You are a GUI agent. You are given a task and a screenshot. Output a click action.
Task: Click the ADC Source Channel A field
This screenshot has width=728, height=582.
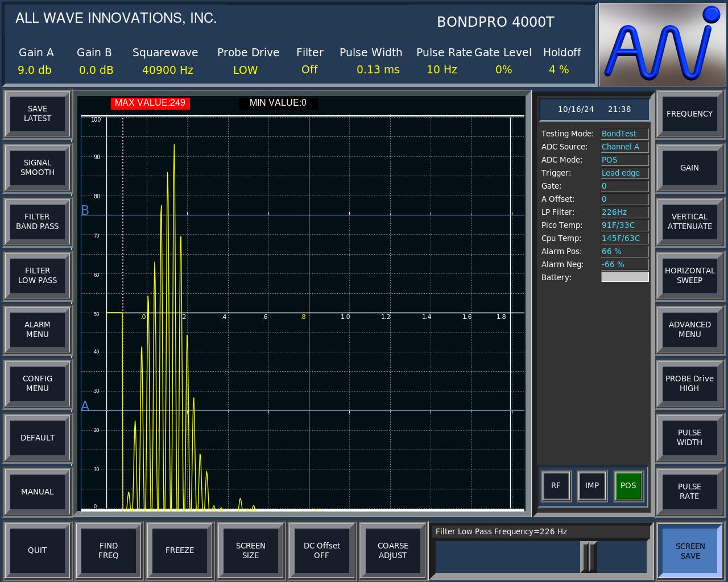(624, 147)
